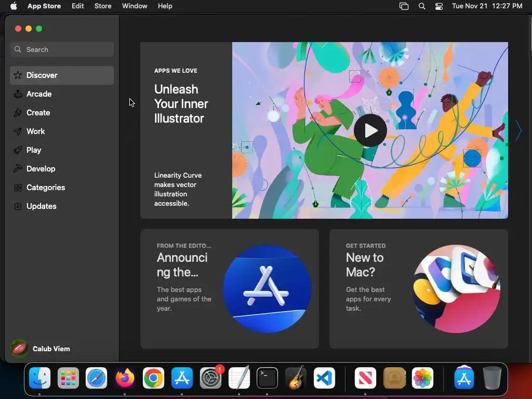Click the window vertical scrollbar
Image resolution: width=532 pixels, height=399 pixels.
pos(530,34)
